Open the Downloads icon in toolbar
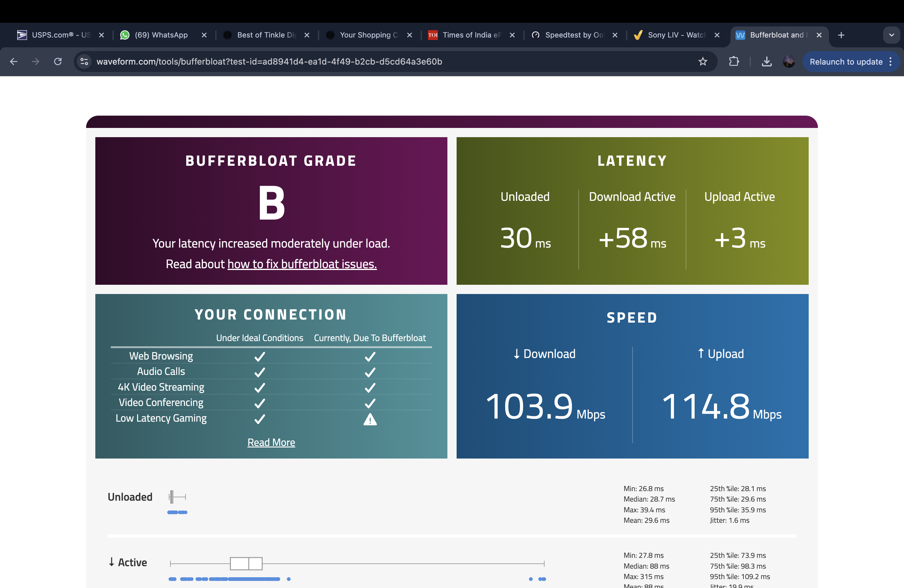The height and width of the screenshot is (588, 904). [x=767, y=62]
